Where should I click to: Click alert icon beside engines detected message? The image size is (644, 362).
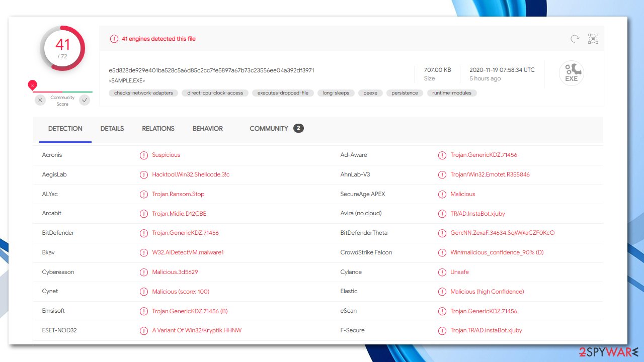pos(114,39)
